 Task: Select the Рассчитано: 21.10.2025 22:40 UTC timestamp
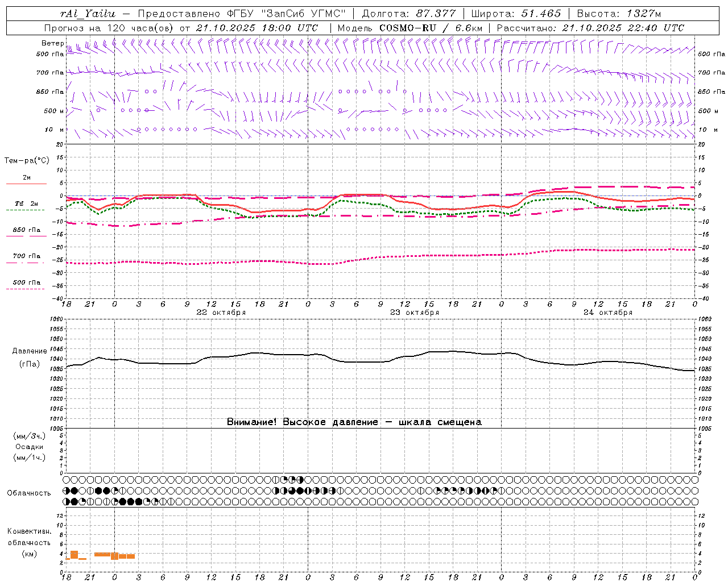[590, 28]
